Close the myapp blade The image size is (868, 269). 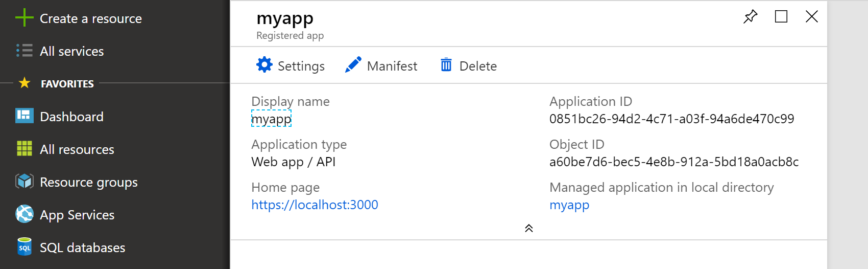pyautogui.click(x=812, y=16)
